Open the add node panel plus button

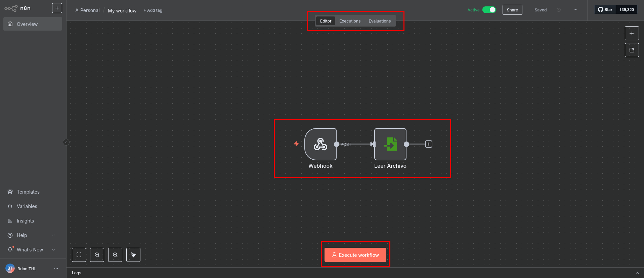coord(632,33)
